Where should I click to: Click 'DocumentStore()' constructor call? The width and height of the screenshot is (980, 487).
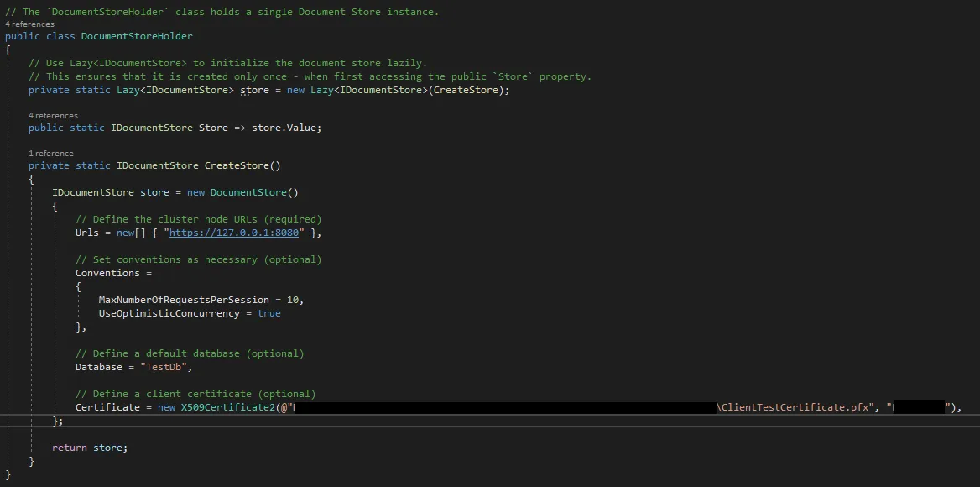tap(254, 192)
